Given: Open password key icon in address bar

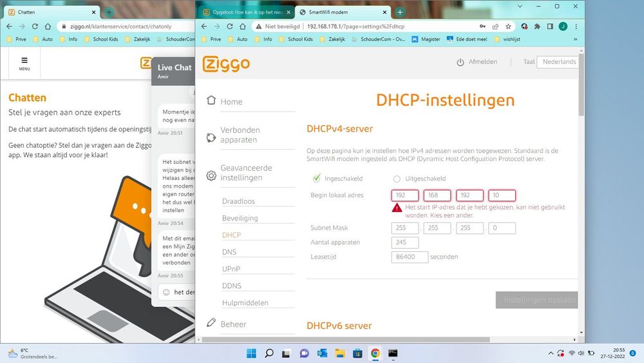Looking at the screenshot, I should click(482, 26).
